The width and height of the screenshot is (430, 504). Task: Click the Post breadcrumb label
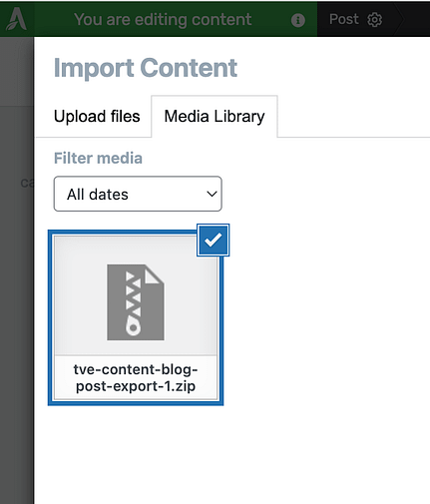pos(344,19)
